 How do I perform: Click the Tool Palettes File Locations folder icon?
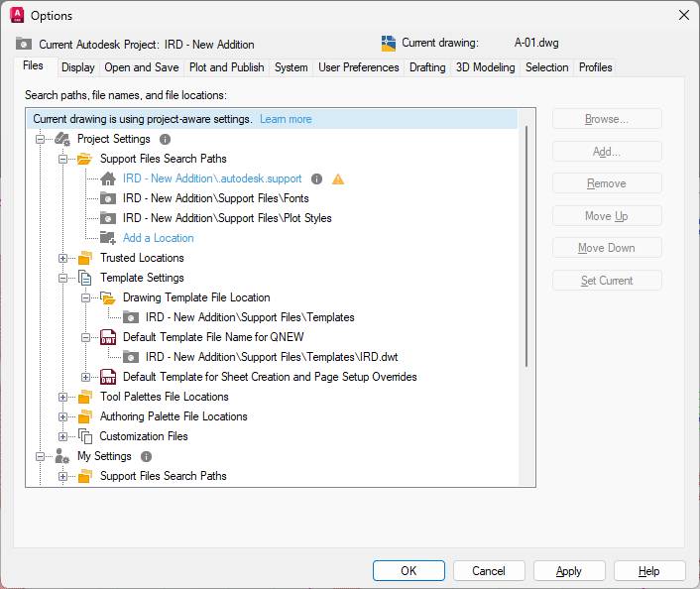pyautogui.click(x=84, y=397)
